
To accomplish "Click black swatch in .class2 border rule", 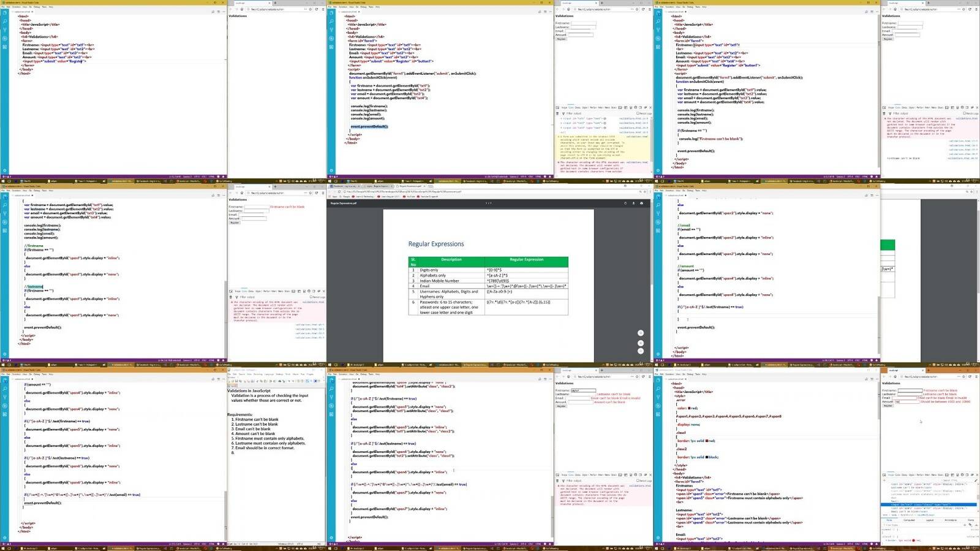I will coord(707,457).
